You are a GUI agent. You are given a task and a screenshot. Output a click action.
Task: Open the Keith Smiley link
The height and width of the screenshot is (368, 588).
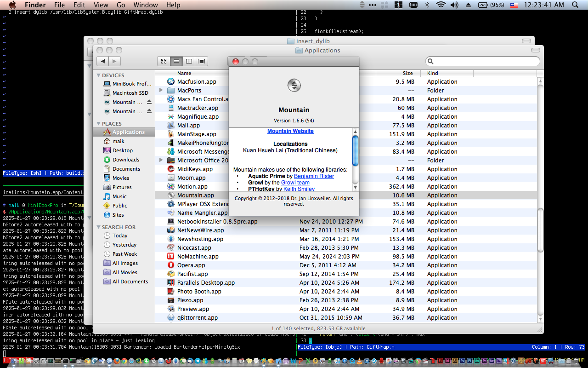coord(299,189)
